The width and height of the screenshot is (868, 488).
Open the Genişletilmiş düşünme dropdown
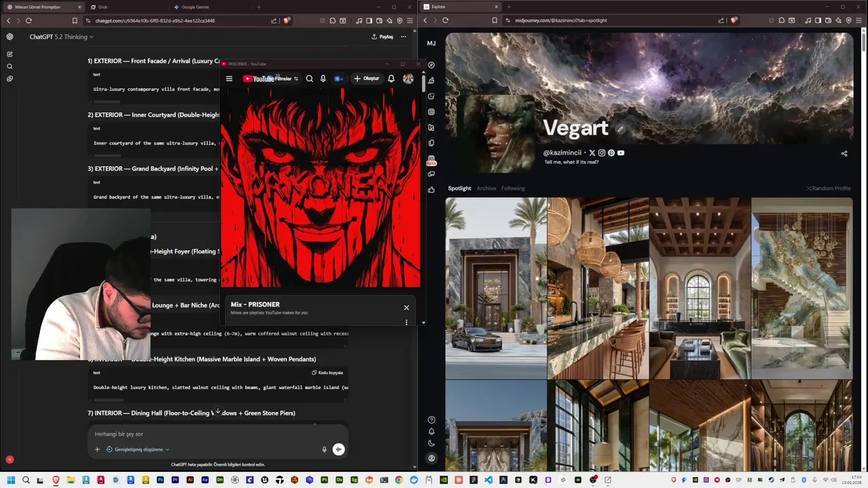pyautogui.click(x=138, y=449)
